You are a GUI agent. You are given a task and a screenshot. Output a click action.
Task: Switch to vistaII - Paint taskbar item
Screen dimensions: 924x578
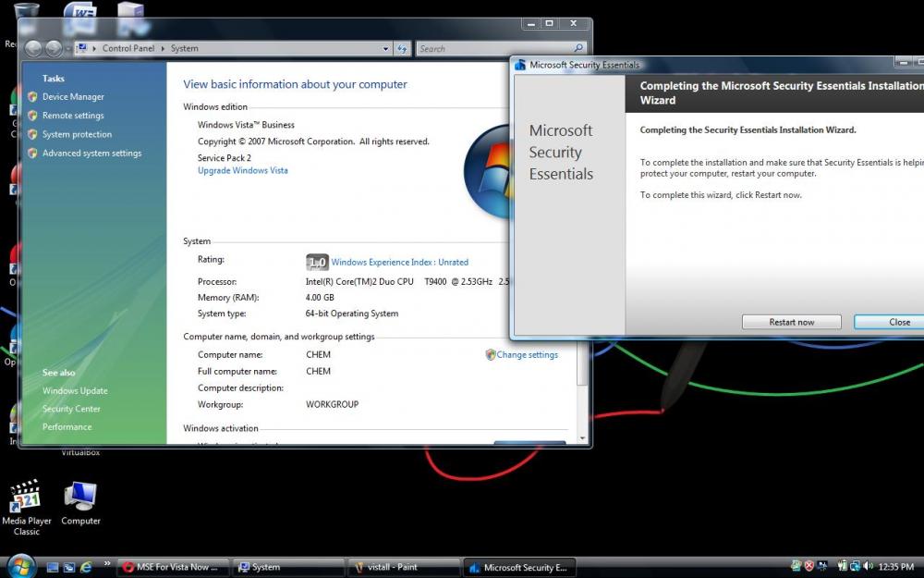point(404,567)
